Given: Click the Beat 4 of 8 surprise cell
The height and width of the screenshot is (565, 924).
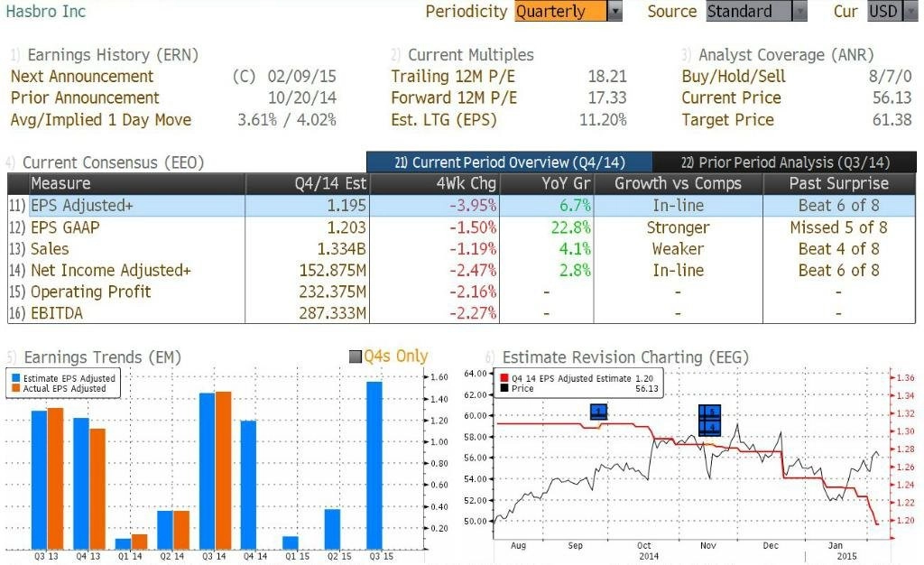Looking at the screenshot, I should coord(839,248).
